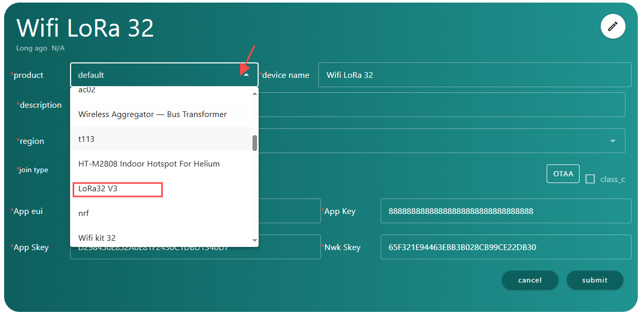Click the cancel button
This screenshot has height=315, width=644.
(530, 280)
